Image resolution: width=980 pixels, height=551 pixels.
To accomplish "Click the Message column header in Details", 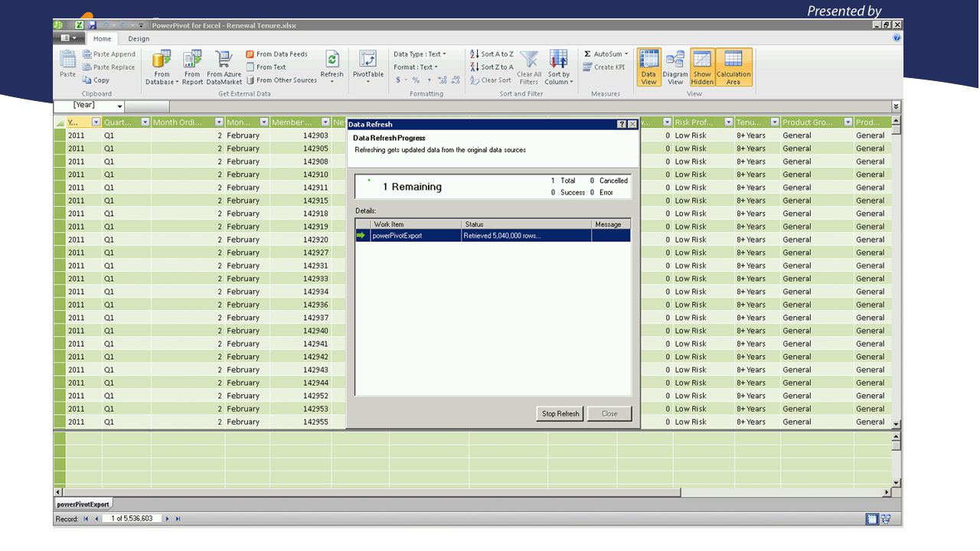I will (x=611, y=224).
